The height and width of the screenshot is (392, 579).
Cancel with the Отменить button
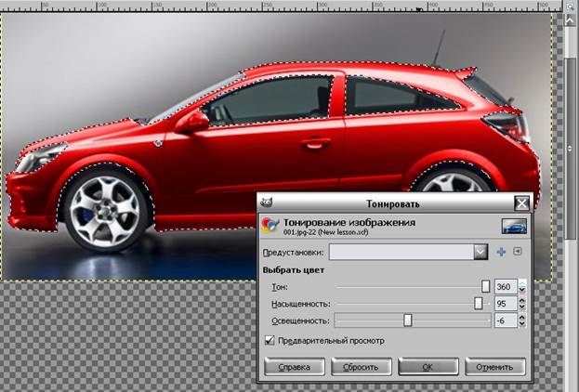(x=495, y=367)
